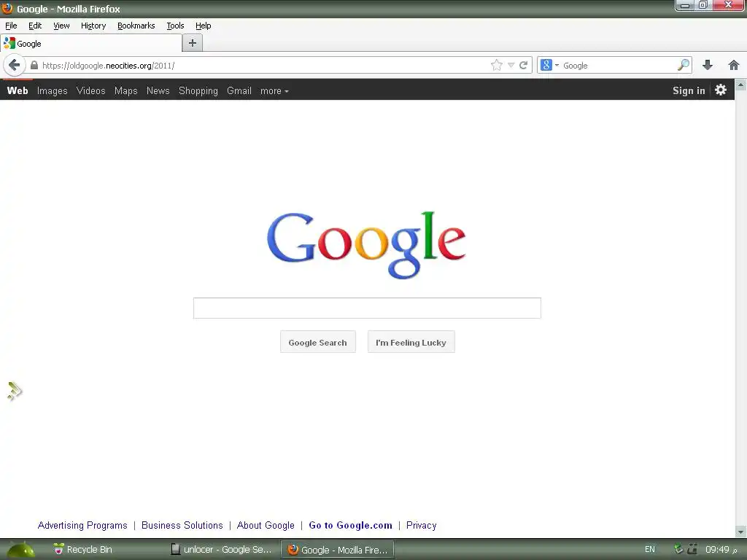Click the EN language indicator

[650, 550]
